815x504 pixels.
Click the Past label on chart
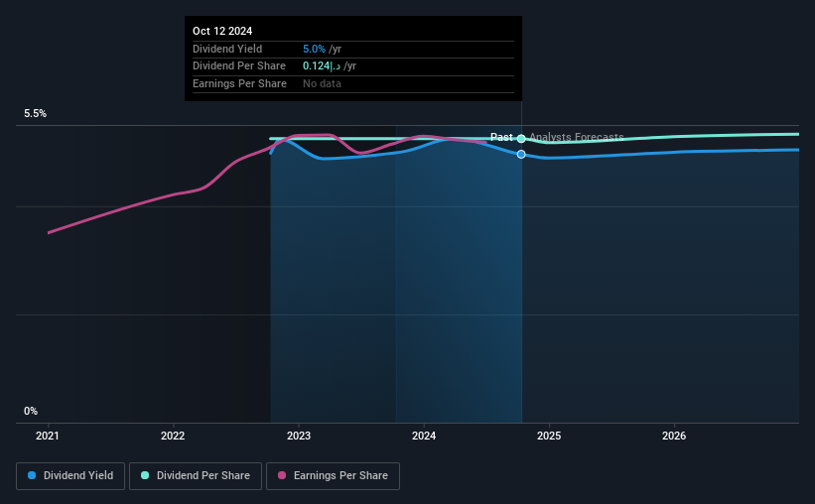(501, 137)
